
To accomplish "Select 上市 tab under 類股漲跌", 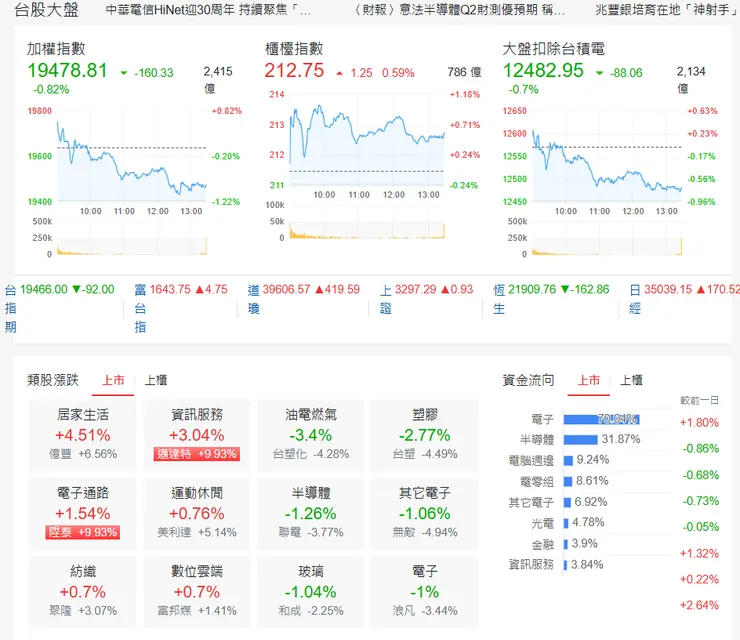I will tap(113, 380).
